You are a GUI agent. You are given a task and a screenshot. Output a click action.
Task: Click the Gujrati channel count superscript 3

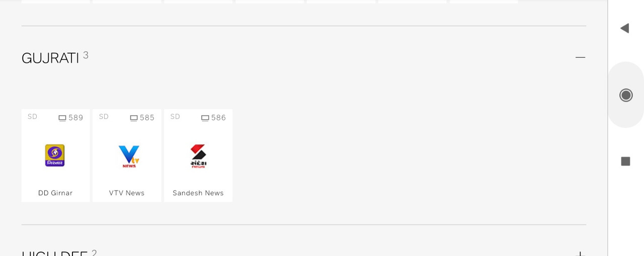86,55
